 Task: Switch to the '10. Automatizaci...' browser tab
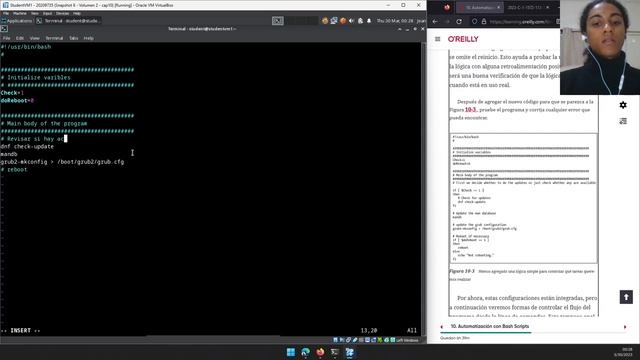point(479,7)
